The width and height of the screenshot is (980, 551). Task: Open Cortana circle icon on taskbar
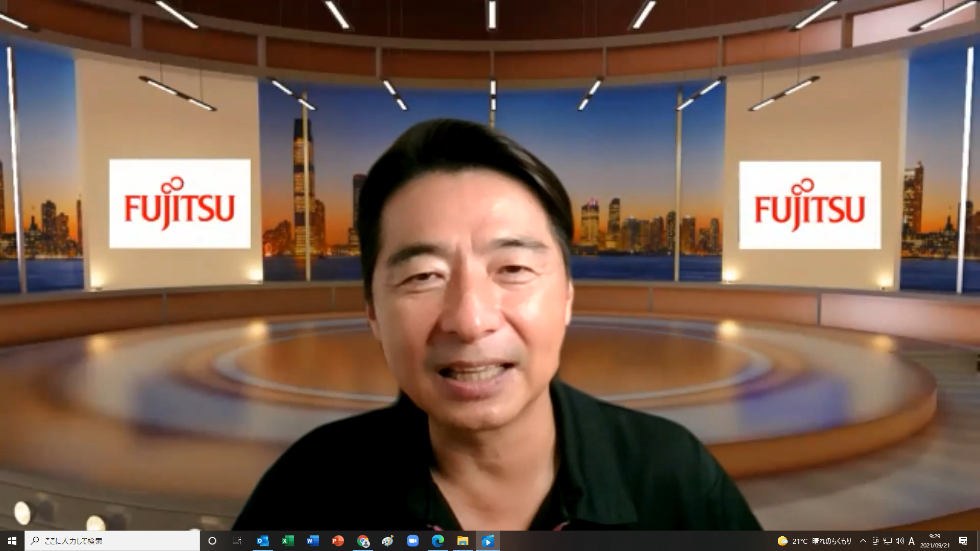212,541
